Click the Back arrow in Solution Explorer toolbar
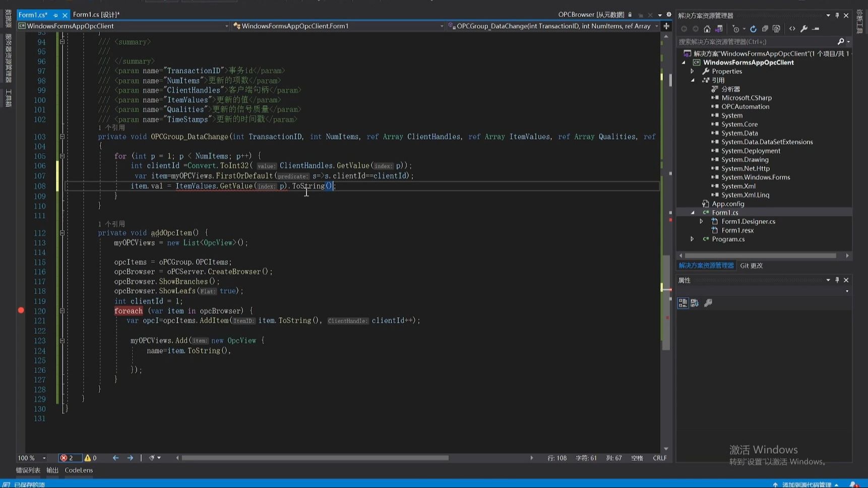Viewport: 868px width, 488px height. (684, 29)
